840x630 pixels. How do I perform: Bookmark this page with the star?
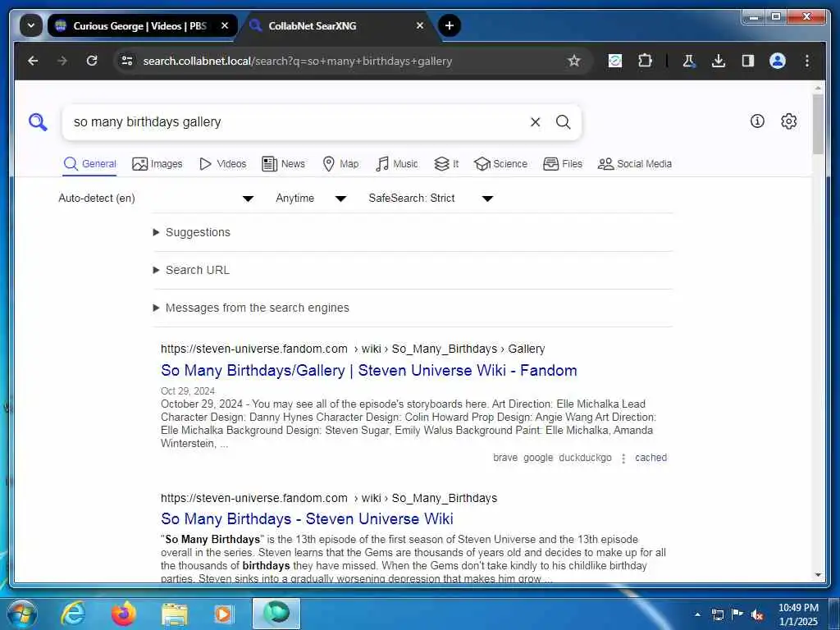point(573,61)
